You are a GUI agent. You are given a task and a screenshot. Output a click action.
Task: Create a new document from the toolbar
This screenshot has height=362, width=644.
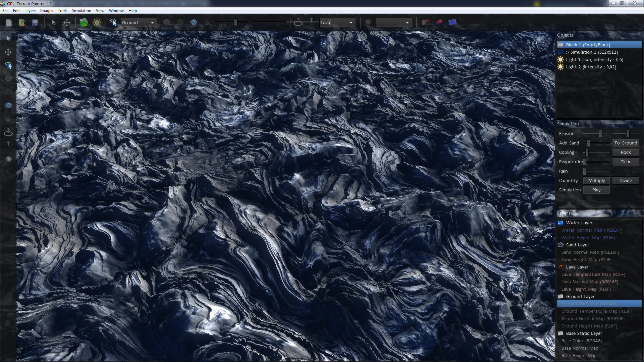(x=9, y=22)
